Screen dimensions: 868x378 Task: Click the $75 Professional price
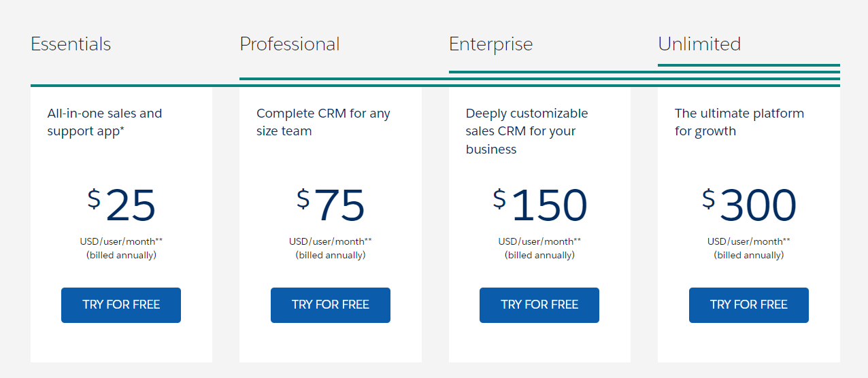point(331,205)
